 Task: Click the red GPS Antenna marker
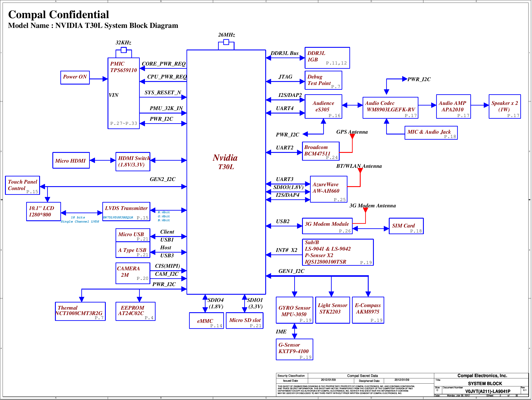tap(352, 136)
